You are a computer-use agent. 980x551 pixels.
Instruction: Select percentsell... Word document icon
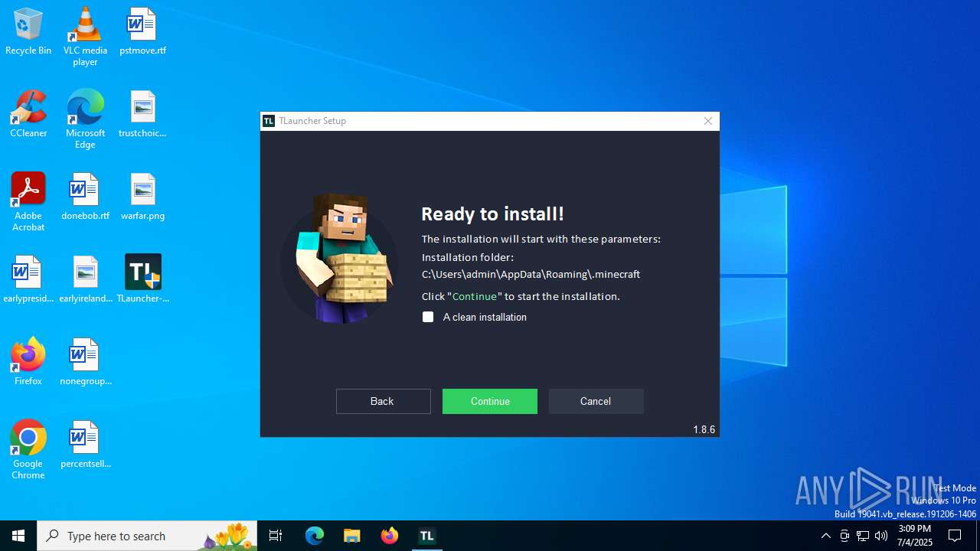tap(85, 445)
